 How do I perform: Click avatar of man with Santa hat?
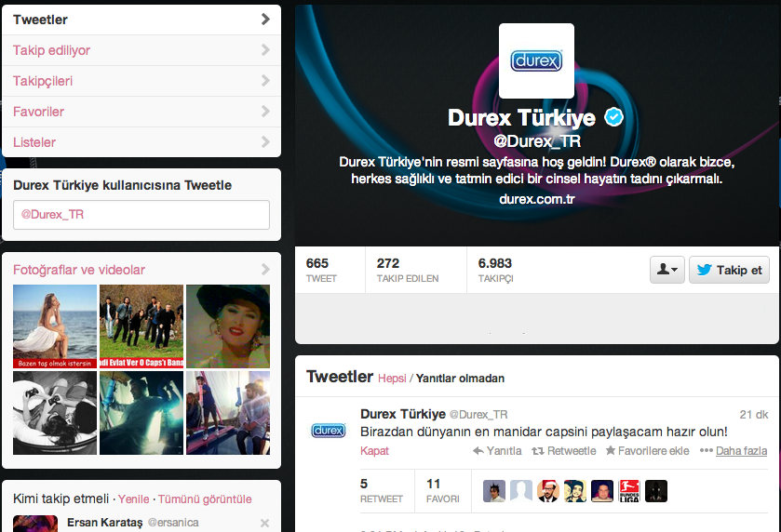click(x=548, y=491)
